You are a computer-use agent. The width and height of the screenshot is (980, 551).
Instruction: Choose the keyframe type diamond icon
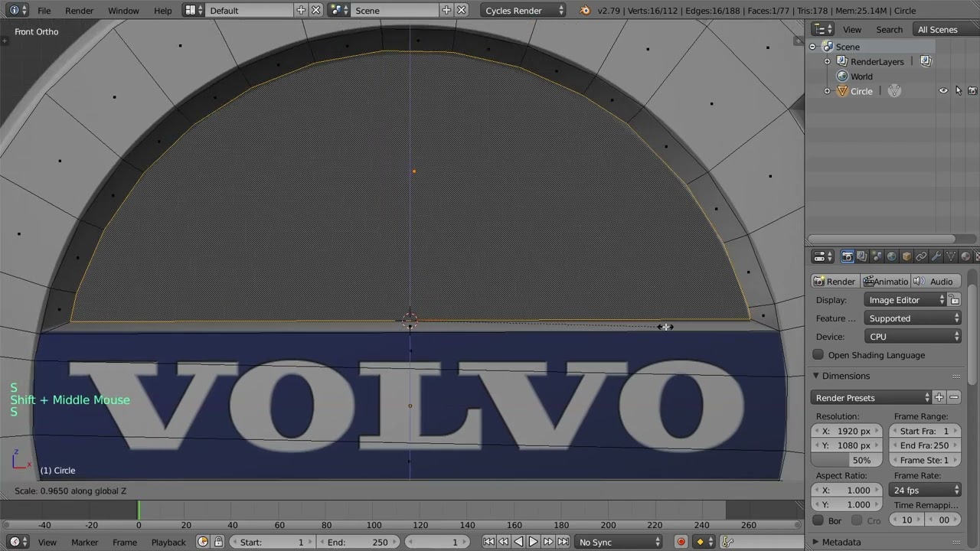703,542
